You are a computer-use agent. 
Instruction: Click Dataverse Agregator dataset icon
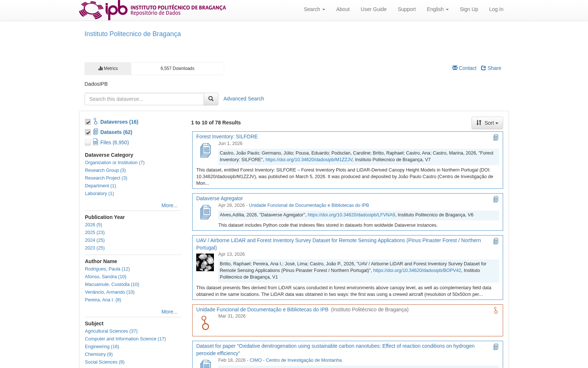click(x=205, y=212)
